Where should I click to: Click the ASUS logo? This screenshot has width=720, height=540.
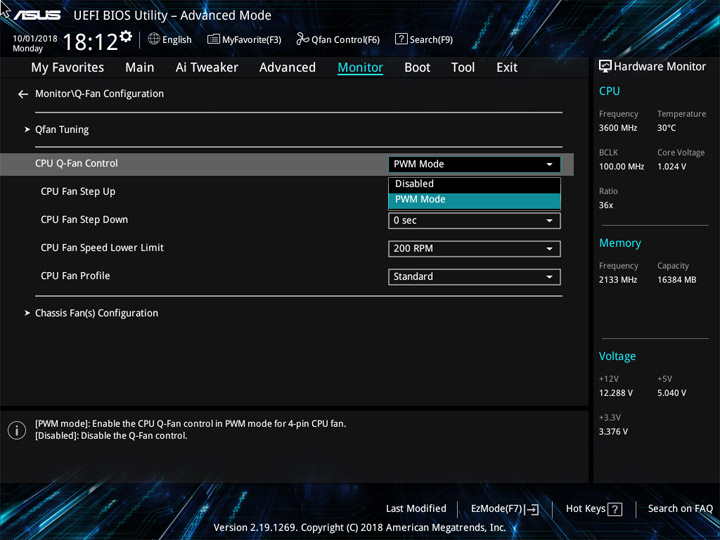[37, 15]
